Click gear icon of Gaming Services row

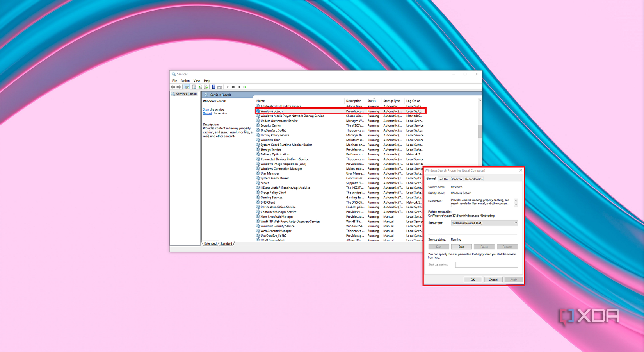258,197
